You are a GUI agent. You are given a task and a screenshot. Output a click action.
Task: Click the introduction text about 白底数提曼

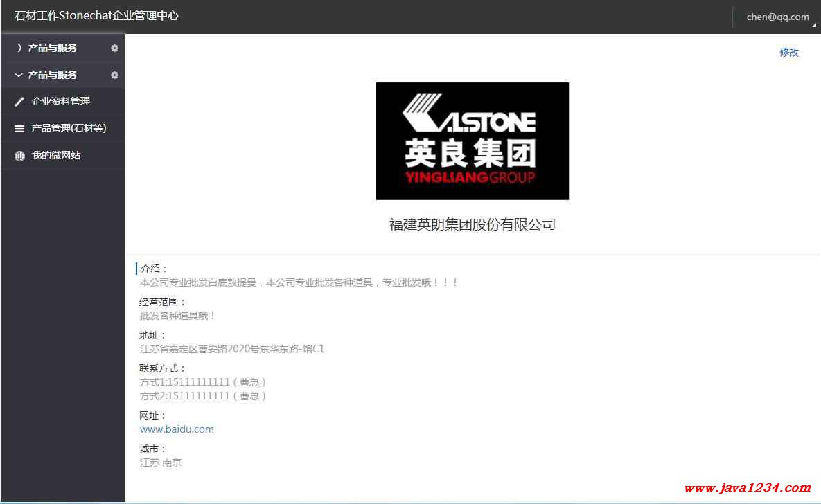pos(299,282)
